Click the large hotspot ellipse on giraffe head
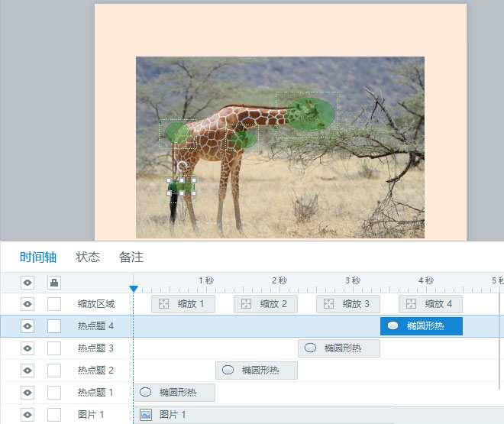Screen dimensions: 504x424 click(309, 115)
